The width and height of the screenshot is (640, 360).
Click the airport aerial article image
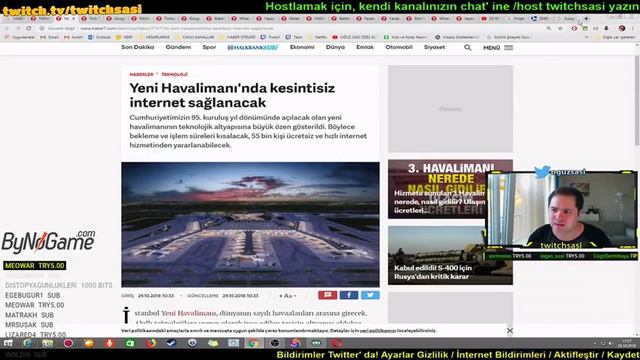tap(250, 224)
